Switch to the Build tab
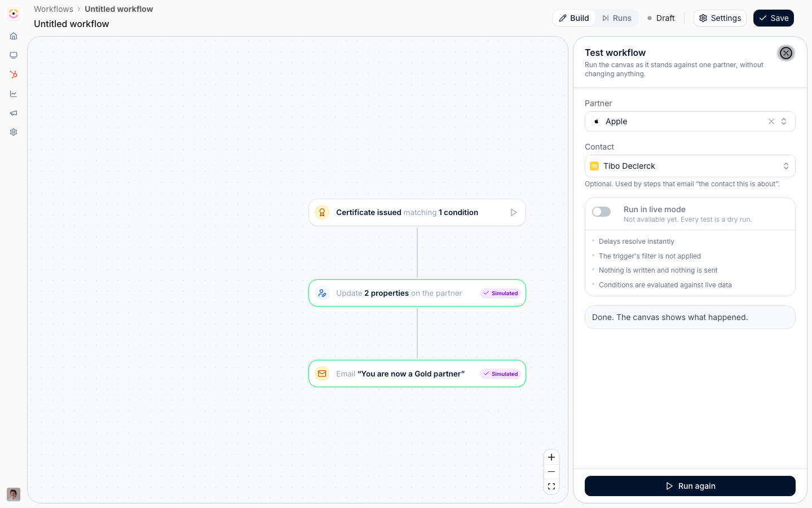 tap(574, 18)
